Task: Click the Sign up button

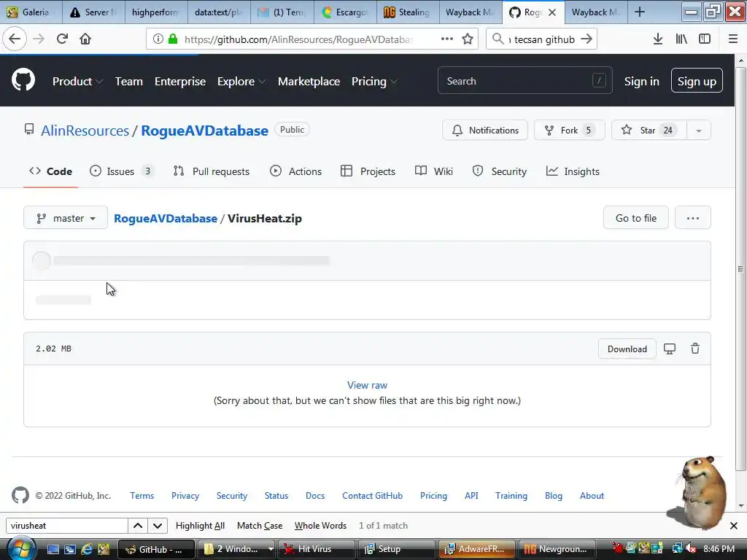Action: [x=697, y=81]
